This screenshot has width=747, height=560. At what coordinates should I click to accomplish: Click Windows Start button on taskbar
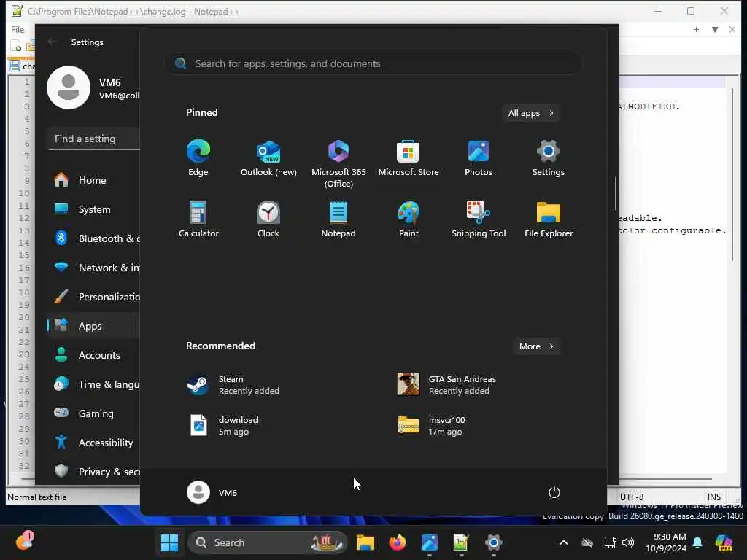pyautogui.click(x=169, y=542)
